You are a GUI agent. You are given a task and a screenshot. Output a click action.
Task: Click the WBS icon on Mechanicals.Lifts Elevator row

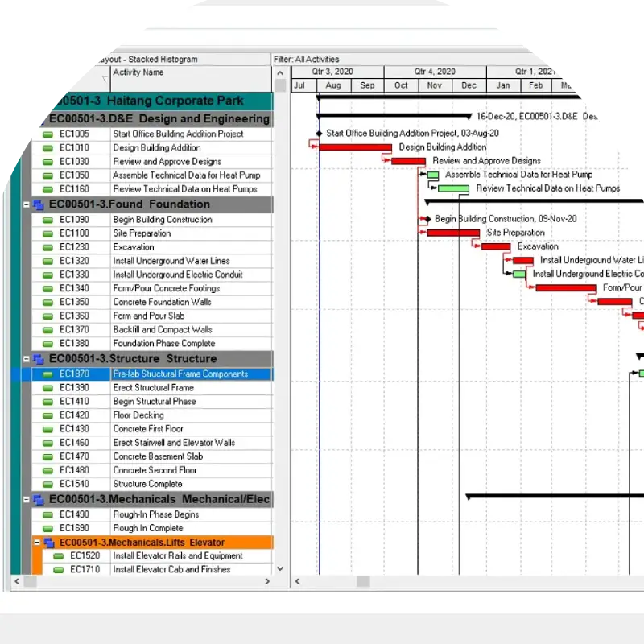(x=49, y=543)
